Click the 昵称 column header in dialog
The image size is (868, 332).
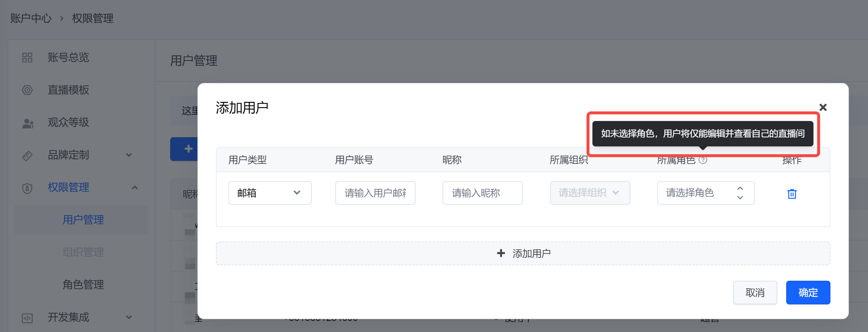[x=452, y=160]
